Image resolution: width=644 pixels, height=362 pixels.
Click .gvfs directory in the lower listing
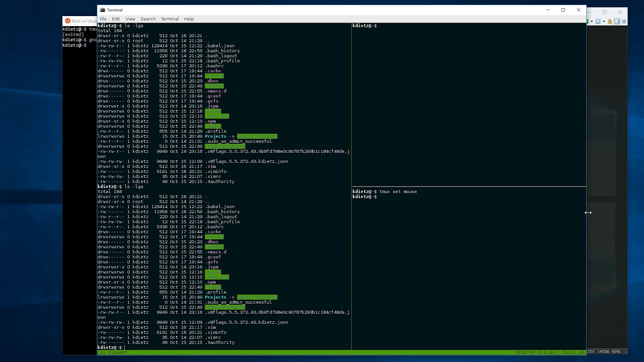click(x=212, y=262)
